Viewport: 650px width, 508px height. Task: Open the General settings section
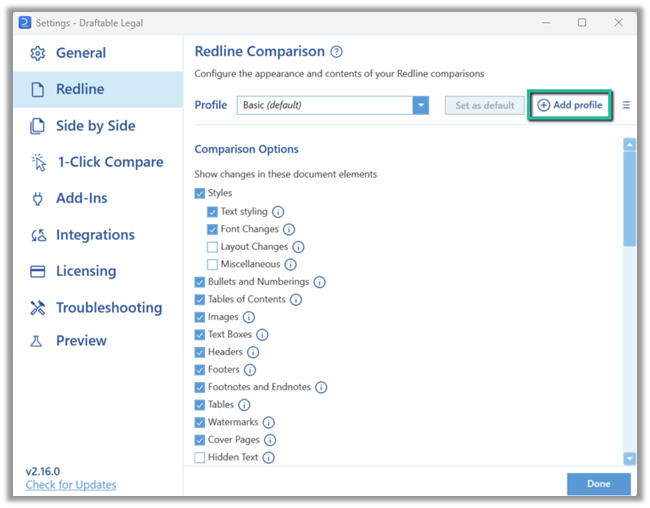[x=98, y=53]
